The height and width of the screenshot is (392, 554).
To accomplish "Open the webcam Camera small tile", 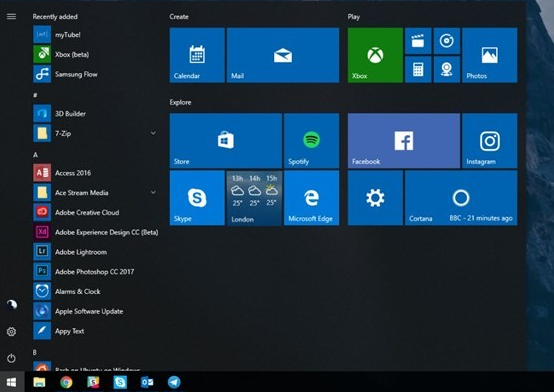I will click(447, 70).
